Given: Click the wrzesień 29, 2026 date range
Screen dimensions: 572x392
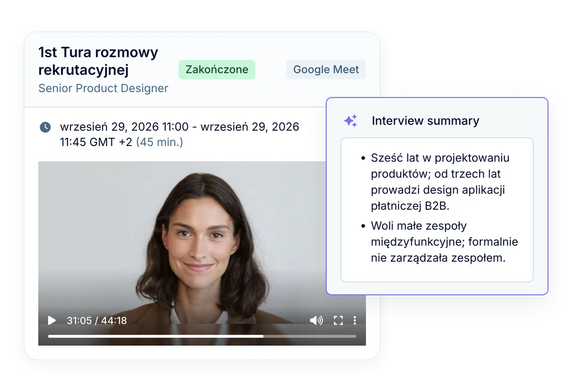Looking at the screenshot, I should coord(180,134).
